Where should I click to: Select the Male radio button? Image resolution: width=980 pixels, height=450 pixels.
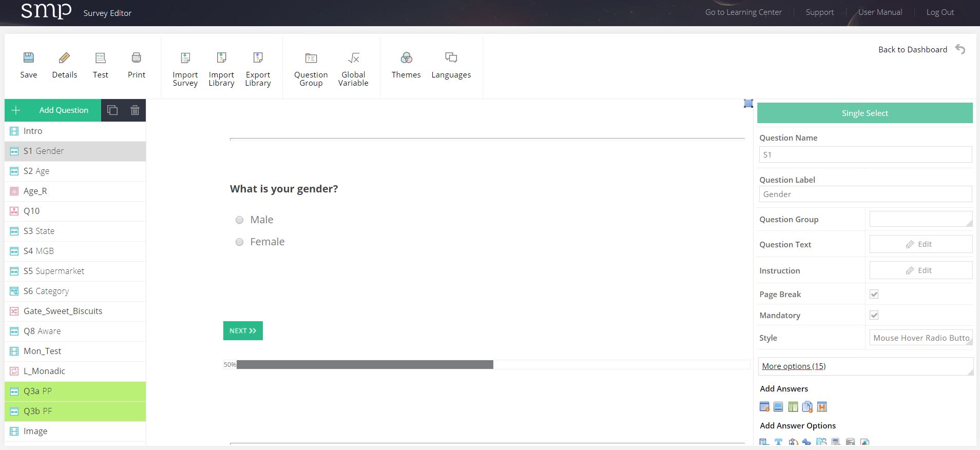[239, 220]
